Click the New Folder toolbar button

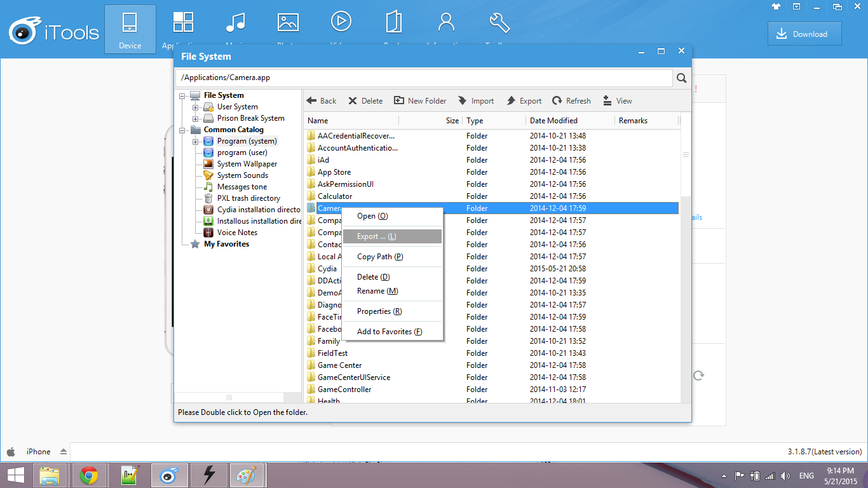pyautogui.click(x=420, y=100)
